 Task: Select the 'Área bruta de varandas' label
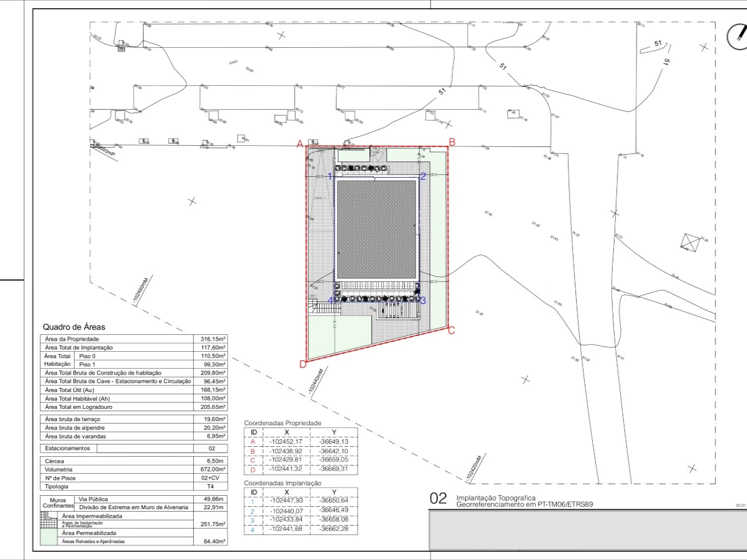pos(75,436)
